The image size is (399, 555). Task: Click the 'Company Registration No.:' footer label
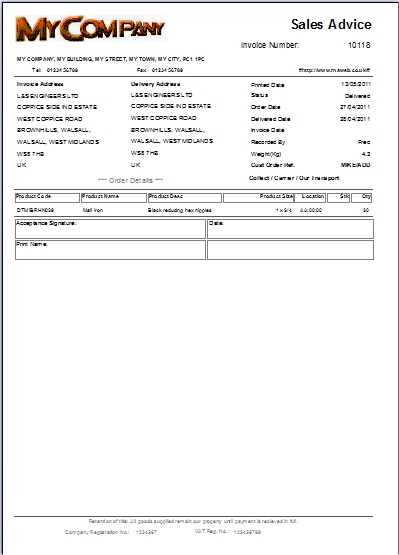97,532
